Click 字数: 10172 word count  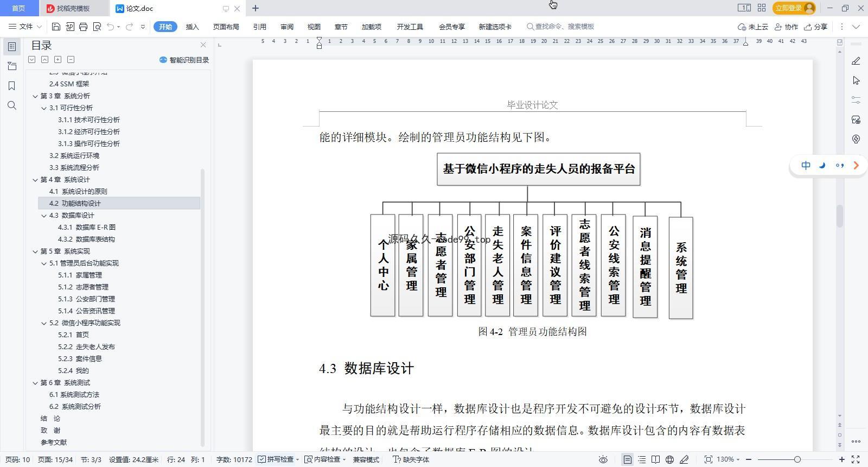click(234, 459)
